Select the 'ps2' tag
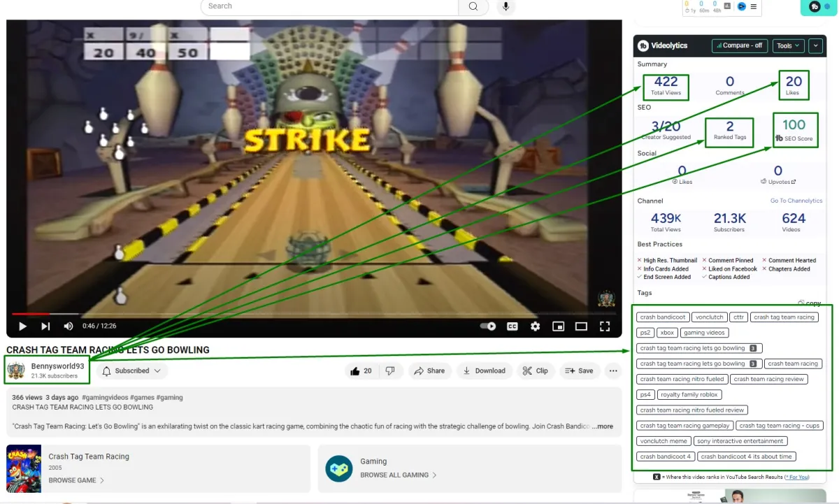This screenshot has width=839, height=504. tap(645, 333)
